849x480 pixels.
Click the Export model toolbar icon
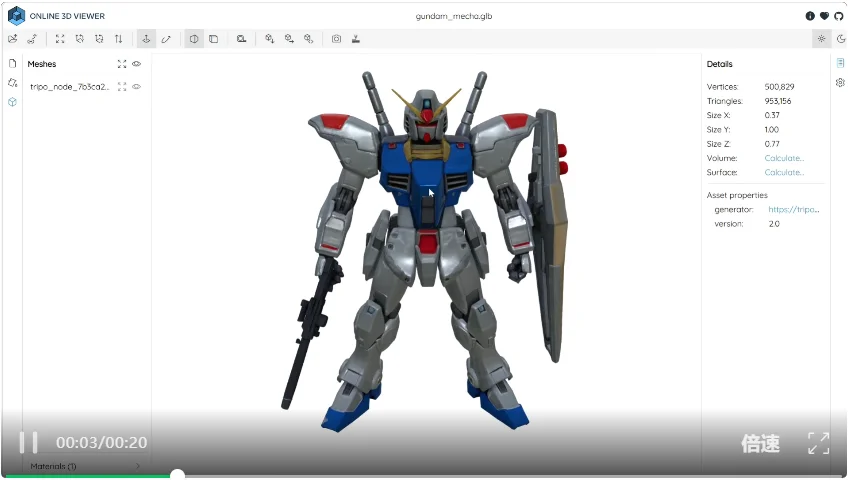356,39
